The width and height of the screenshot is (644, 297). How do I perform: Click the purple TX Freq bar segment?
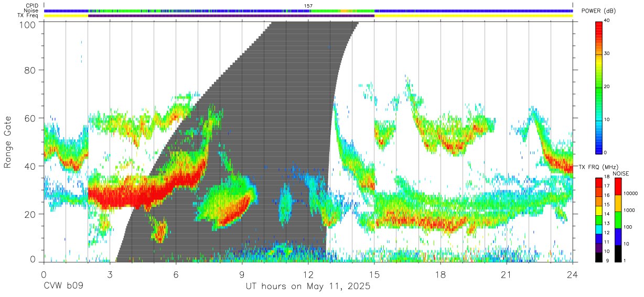[x=231, y=16]
